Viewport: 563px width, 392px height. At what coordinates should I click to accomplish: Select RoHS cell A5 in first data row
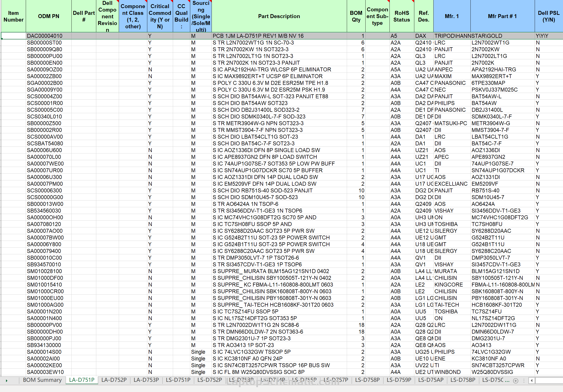pyautogui.click(x=402, y=36)
